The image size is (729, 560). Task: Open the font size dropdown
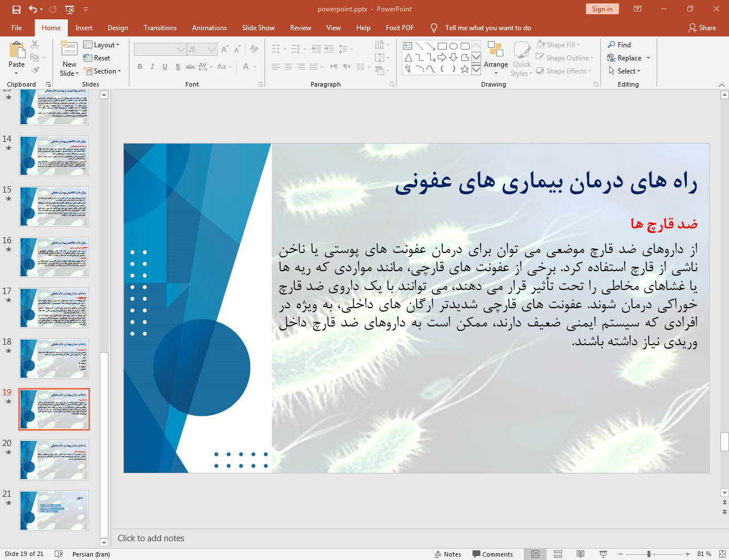point(212,50)
